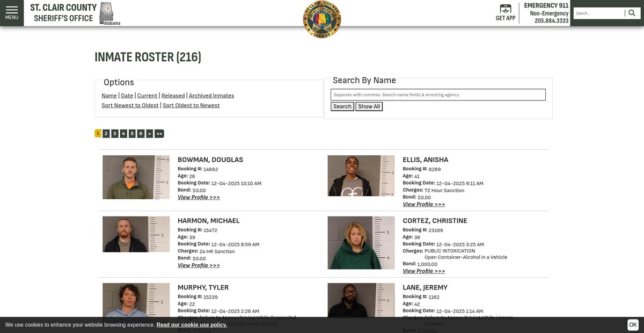Go to pagination page 5
Image resolution: width=644 pixels, height=333 pixels.
(x=132, y=133)
